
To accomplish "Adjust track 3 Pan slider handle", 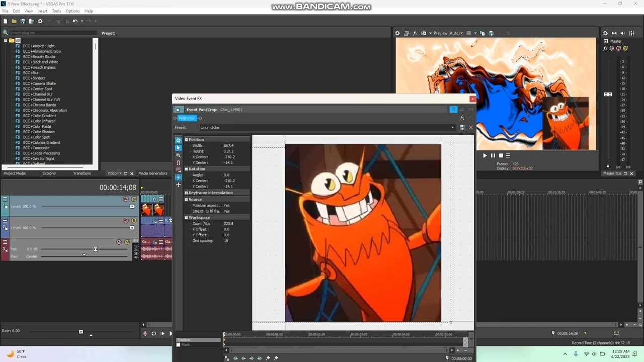I will 84,255.
